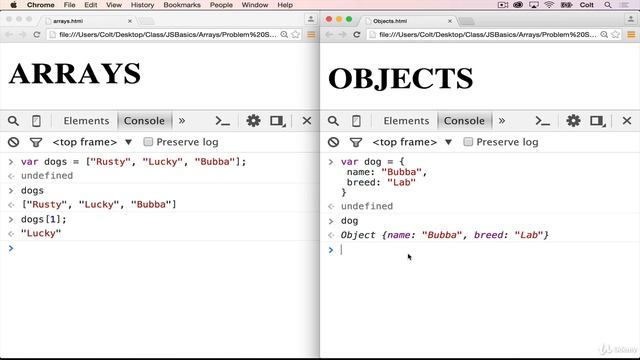Viewport: 640px width, 360px height.
Task: Go back in the Arrays window
Action: click(x=9, y=35)
